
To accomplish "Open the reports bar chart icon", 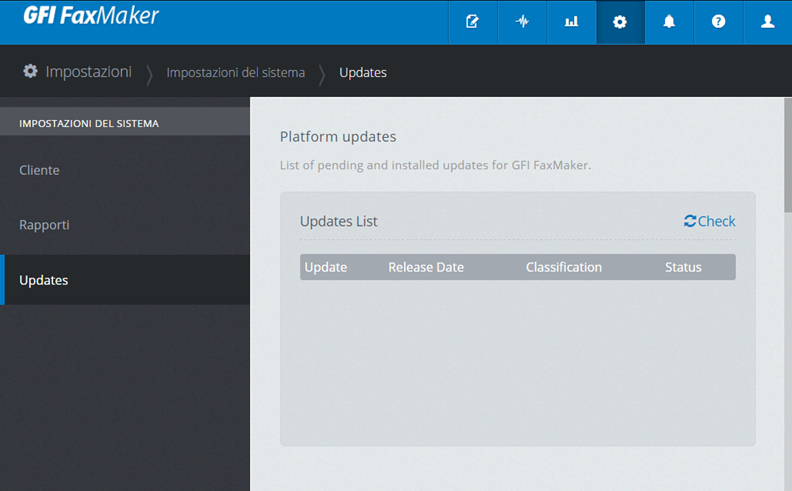I will coord(571,22).
